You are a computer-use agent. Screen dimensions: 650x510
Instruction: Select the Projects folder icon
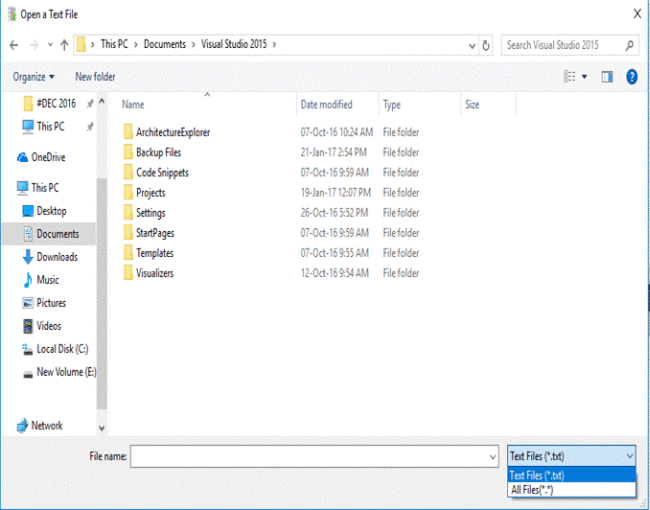pos(128,192)
